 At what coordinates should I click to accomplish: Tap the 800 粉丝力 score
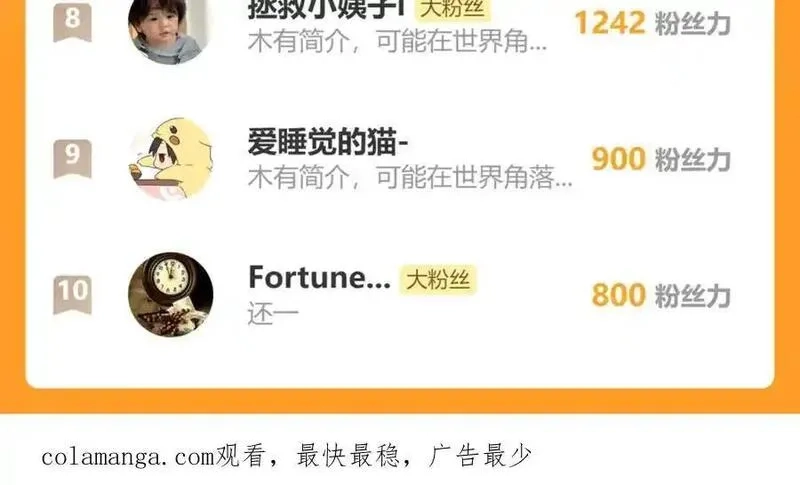(661, 295)
